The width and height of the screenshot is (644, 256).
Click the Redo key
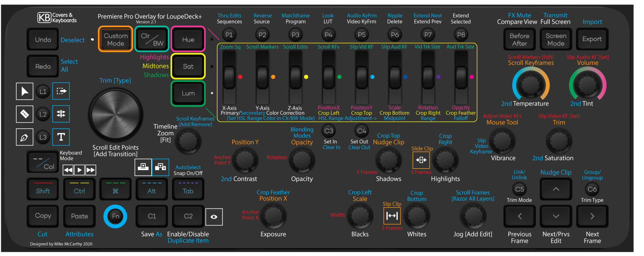43,66
